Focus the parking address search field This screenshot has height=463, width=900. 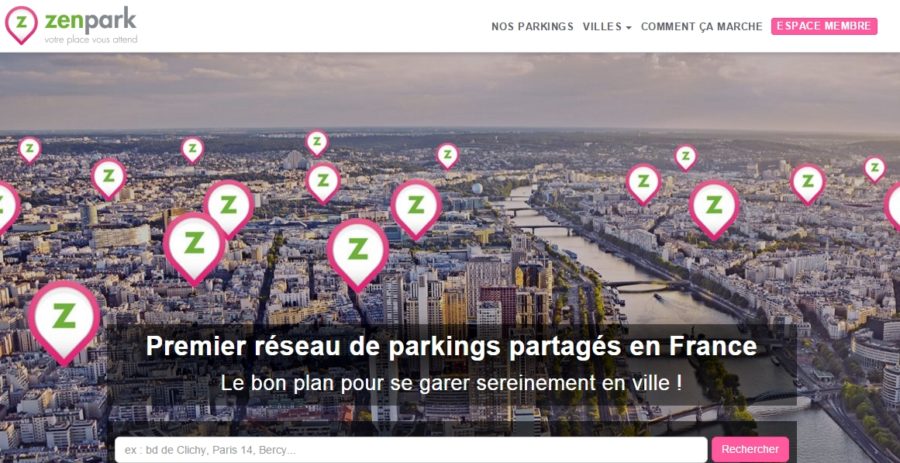[x=411, y=450]
